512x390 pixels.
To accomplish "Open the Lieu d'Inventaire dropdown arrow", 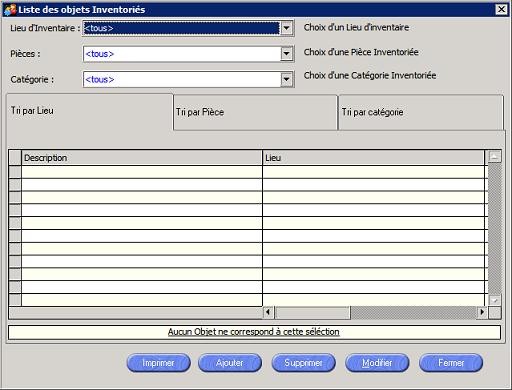I will coord(286,28).
